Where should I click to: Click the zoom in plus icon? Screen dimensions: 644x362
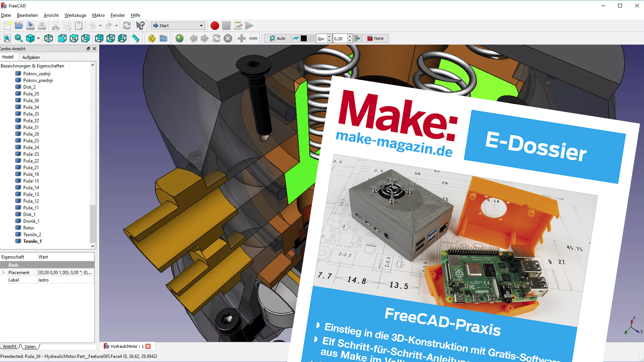pos(241,39)
